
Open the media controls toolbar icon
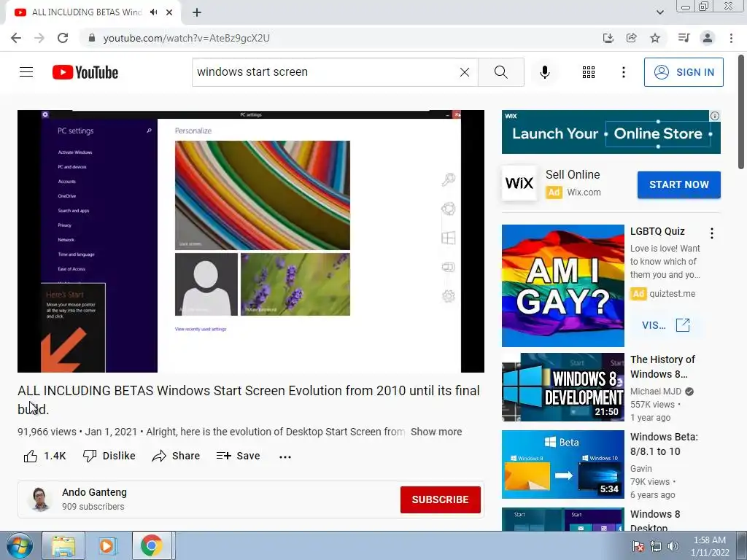[x=684, y=38]
